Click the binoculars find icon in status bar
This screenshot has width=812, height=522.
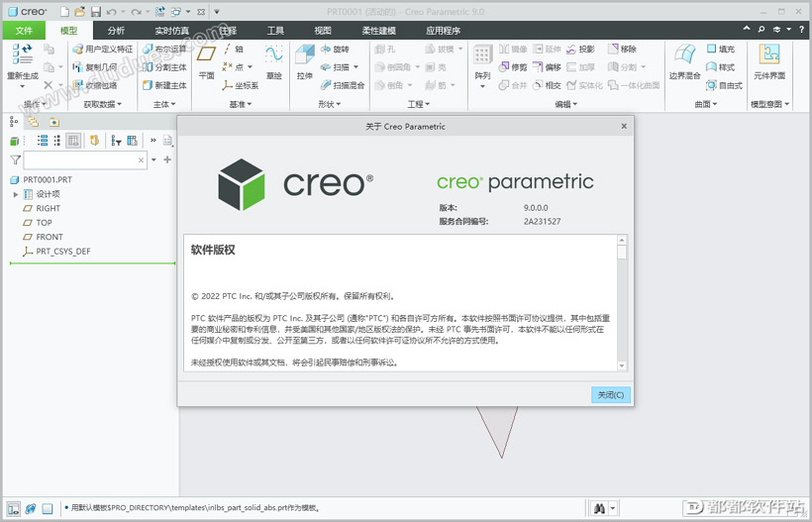[x=600, y=508]
